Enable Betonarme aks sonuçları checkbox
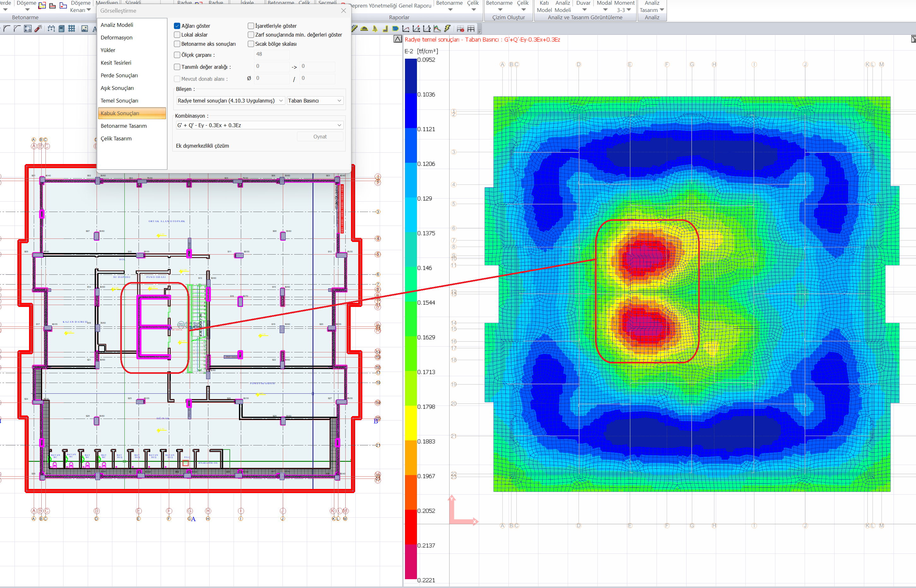 pyautogui.click(x=177, y=44)
